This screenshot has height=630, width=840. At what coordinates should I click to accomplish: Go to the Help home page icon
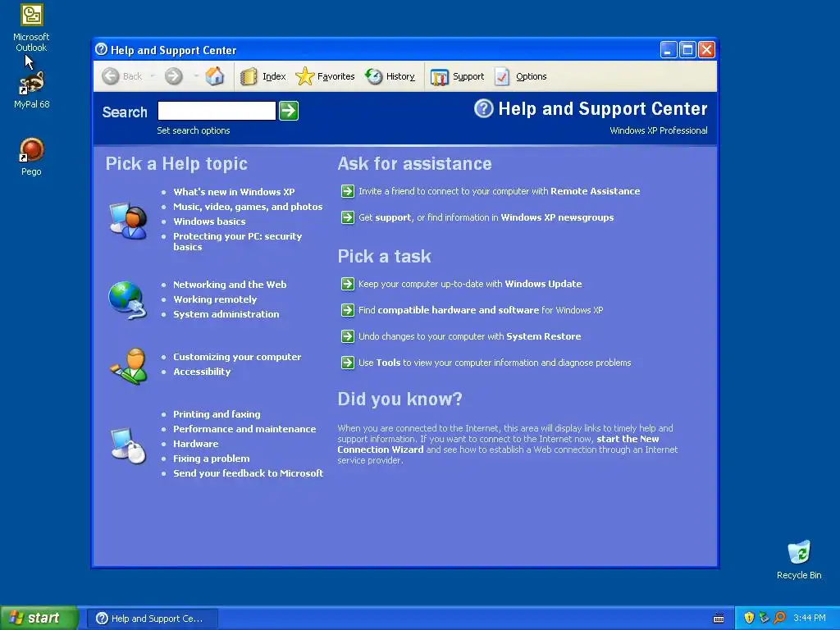[215, 76]
